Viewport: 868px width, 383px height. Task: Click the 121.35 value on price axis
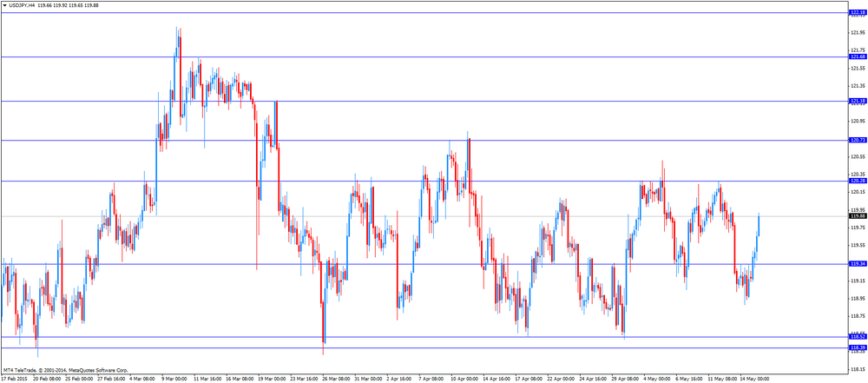(x=858, y=85)
